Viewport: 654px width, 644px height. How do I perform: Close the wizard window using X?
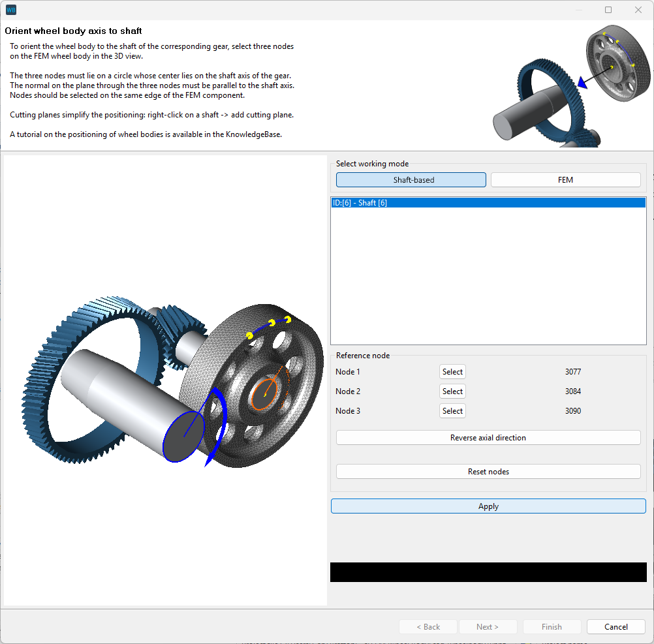pos(638,10)
